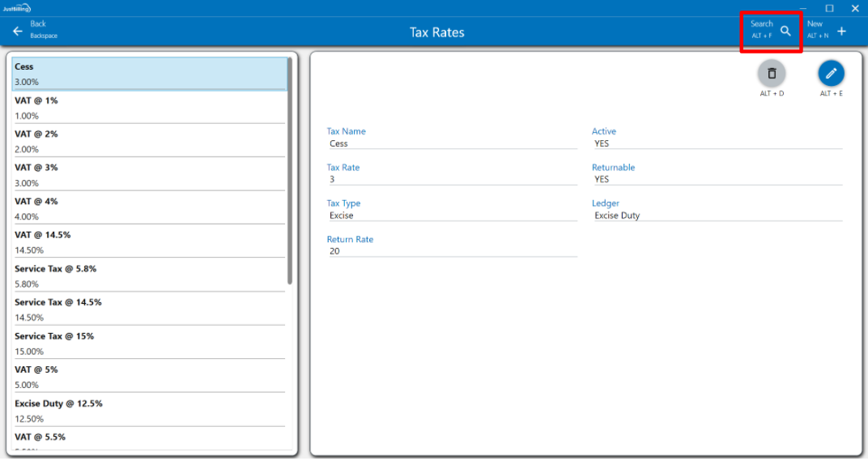Minimize the application window
868x461 pixels.
click(x=802, y=8)
